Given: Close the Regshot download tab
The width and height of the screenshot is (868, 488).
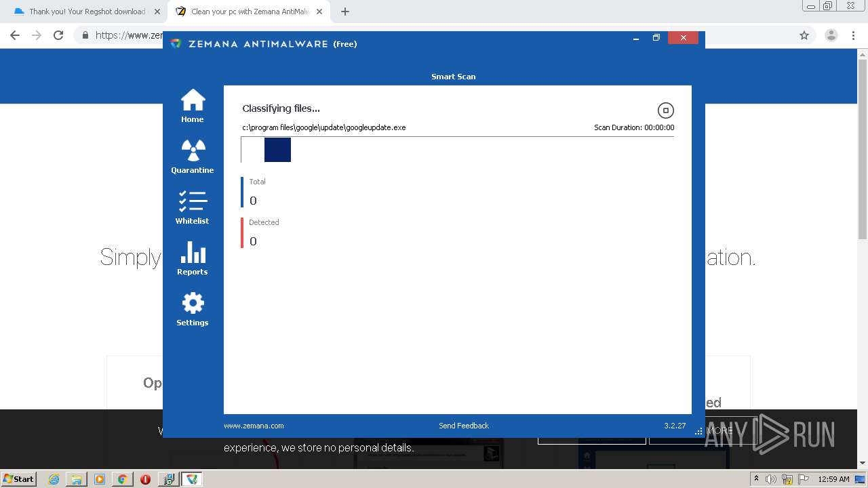Looking at the screenshot, I should pos(157,12).
